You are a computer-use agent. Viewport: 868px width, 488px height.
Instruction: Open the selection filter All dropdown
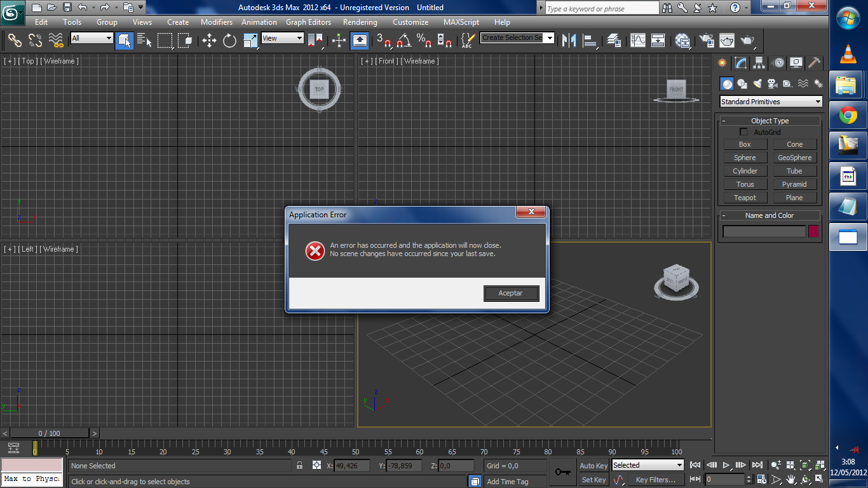(x=92, y=38)
